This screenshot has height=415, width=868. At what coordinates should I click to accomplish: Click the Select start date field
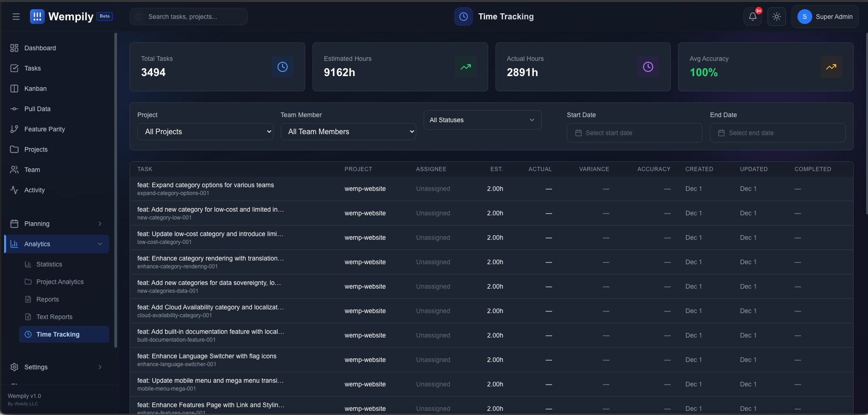(x=634, y=133)
